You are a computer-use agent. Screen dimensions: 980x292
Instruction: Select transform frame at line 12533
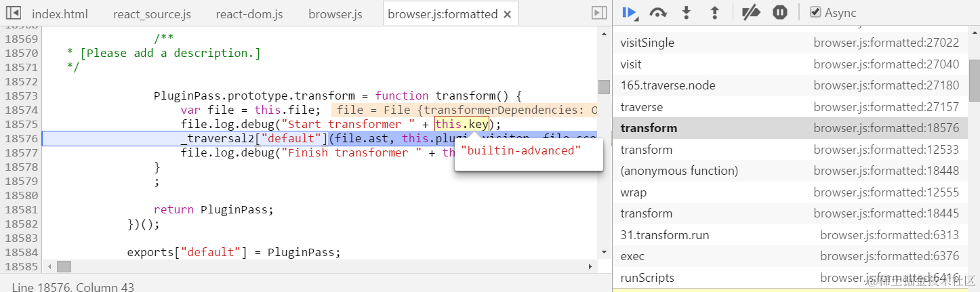[790, 150]
